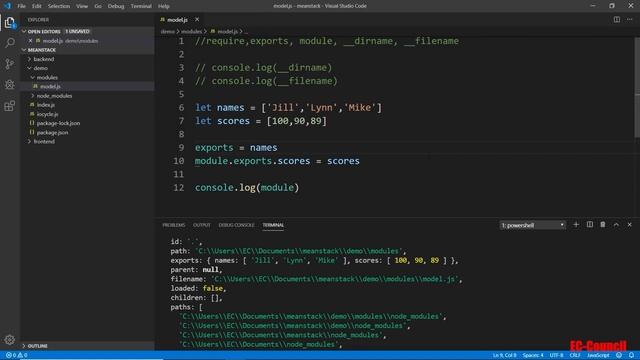640x360 pixels.
Task: Click line number 10 in gutter
Action: [178, 161]
